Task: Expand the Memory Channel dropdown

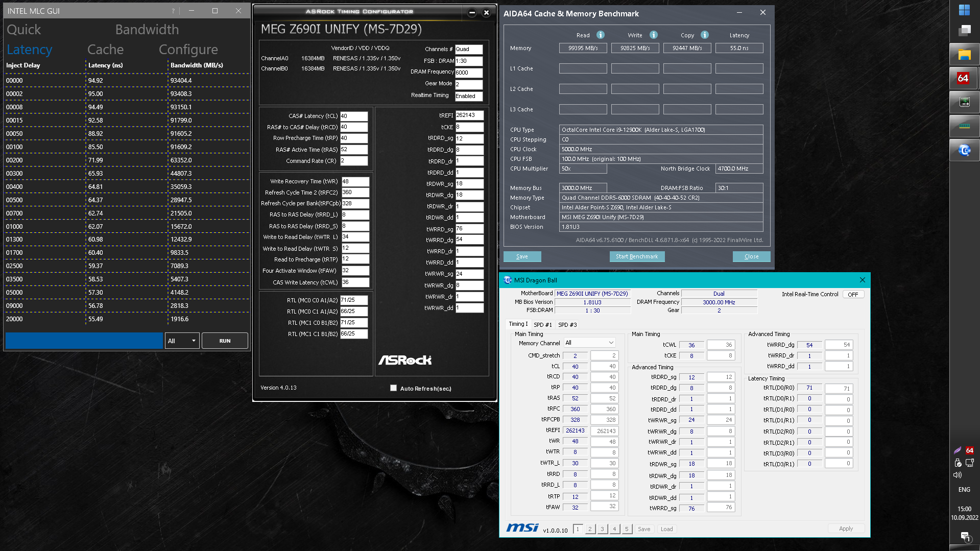Action: click(589, 343)
